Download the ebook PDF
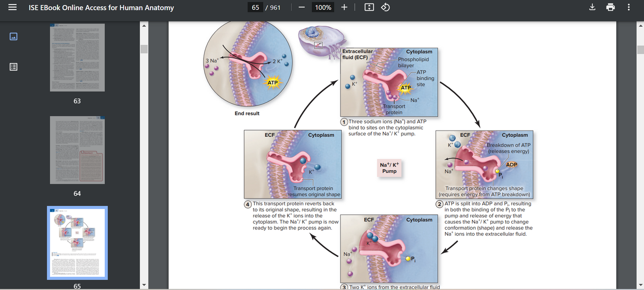Image resolution: width=644 pixels, height=290 pixels. tap(592, 7)
